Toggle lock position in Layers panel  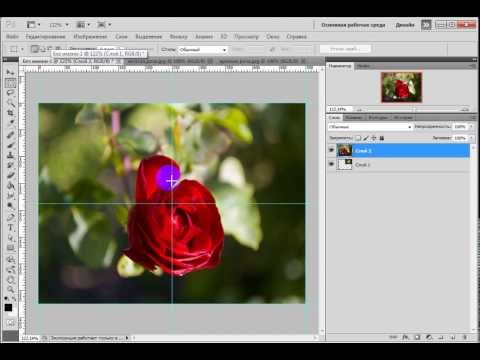[x=374, y=138]
